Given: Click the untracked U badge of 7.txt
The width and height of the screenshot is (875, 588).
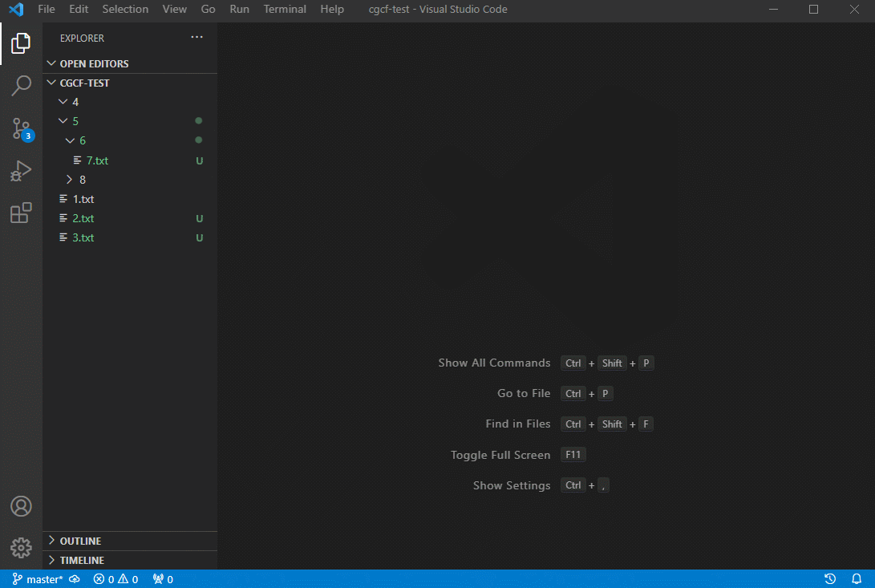Looking at the screenshot, I should [x=199, y=160].
